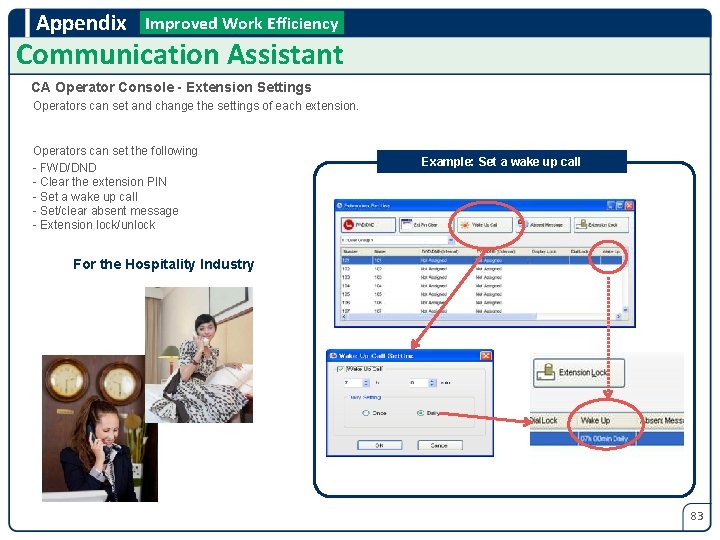The height and width of the screenshot is (540, 720).
Task: Click the FWD/DND red phone icon button
Action: 368,225
